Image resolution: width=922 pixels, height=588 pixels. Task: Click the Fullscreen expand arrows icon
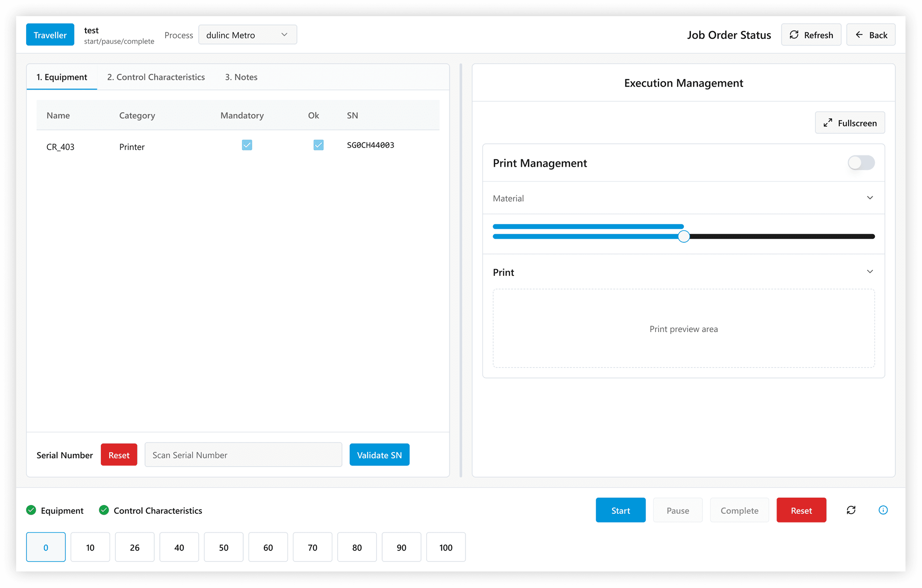(x=828, y=123)
